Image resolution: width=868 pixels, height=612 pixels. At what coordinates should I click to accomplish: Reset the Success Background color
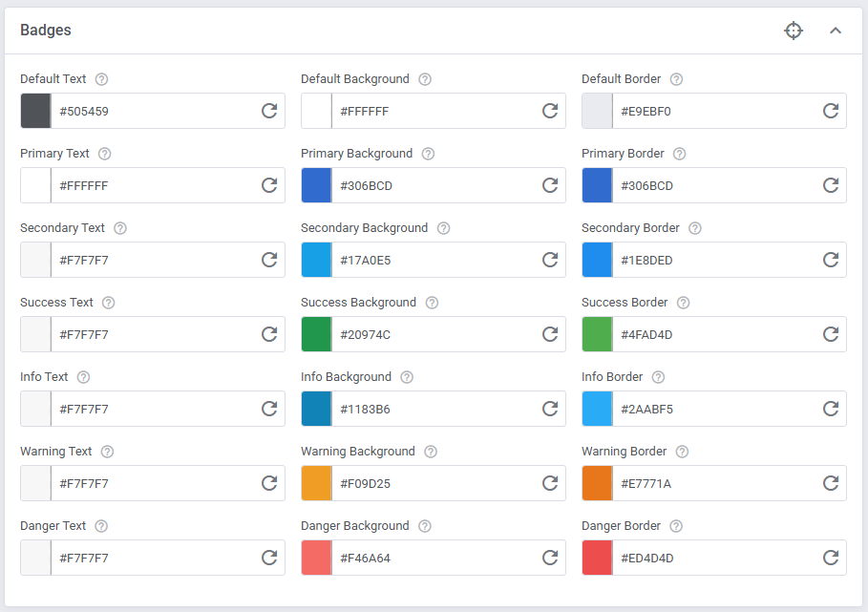point(550,334)
